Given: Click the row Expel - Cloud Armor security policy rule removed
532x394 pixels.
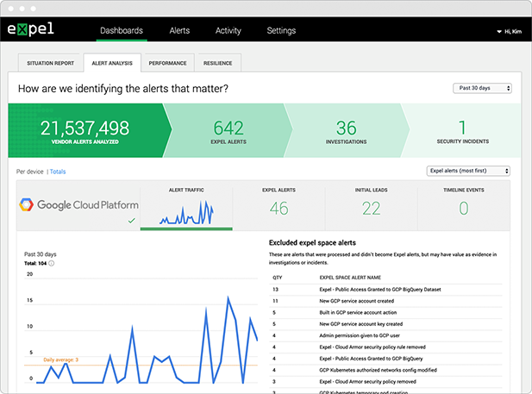Looking at the screenshot, I should click(385, 347).
